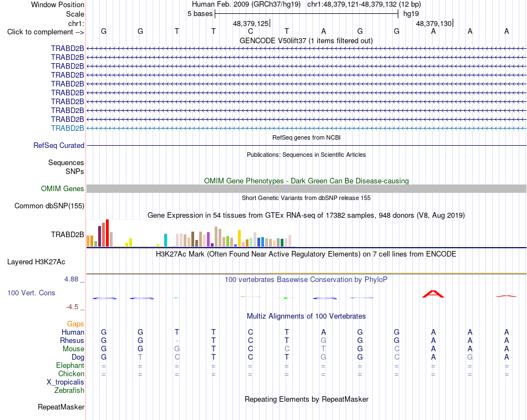The height and width of the screenshot is (420, 527).
Task: Click the cyan bar in the GTEx expression chart
Action: 165,240
